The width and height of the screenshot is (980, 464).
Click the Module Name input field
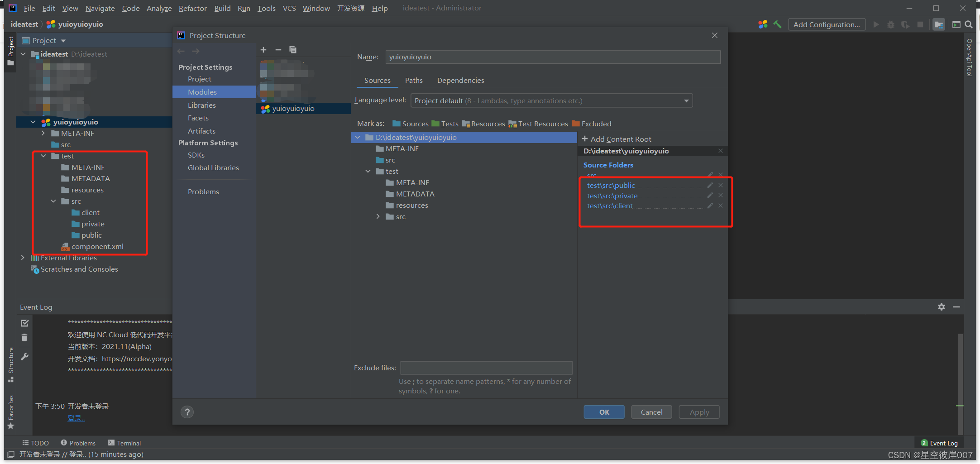pyautogui.click(x=553, y=57)
